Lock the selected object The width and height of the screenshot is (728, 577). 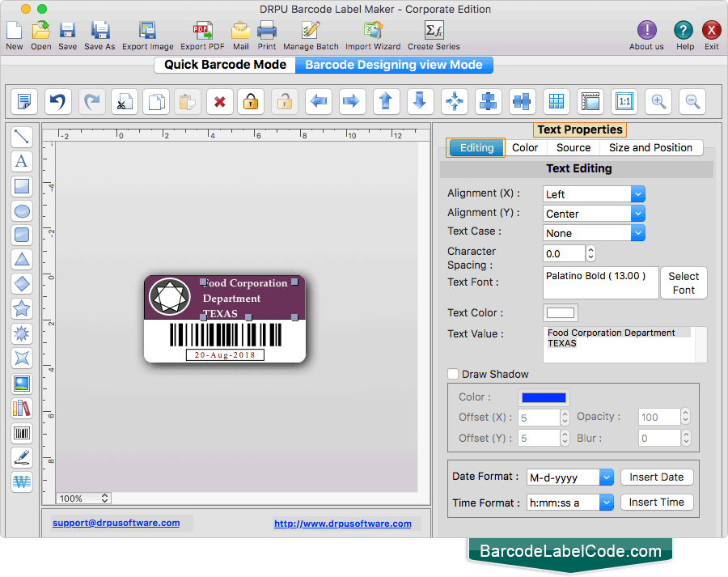point(251,101)
